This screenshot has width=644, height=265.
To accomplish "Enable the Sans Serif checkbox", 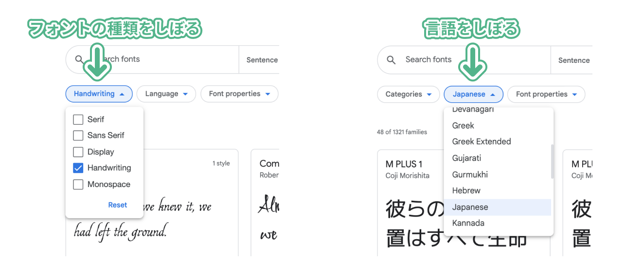I will 78,135.
